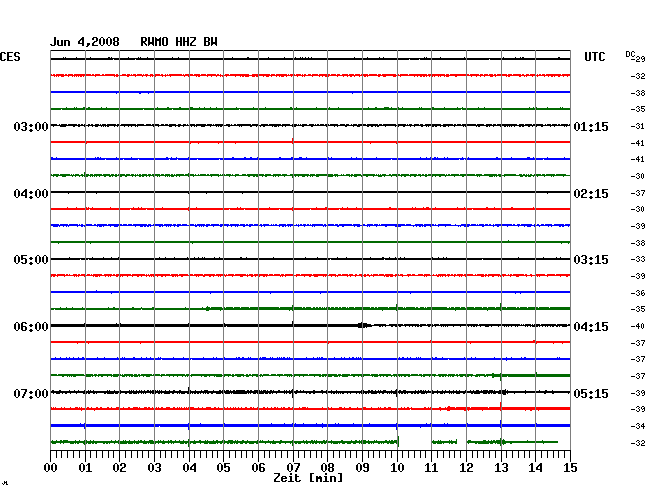Viewport: 650px width, 494px height.
Task: Click minute tick label "09"
Action: (362, 468)
